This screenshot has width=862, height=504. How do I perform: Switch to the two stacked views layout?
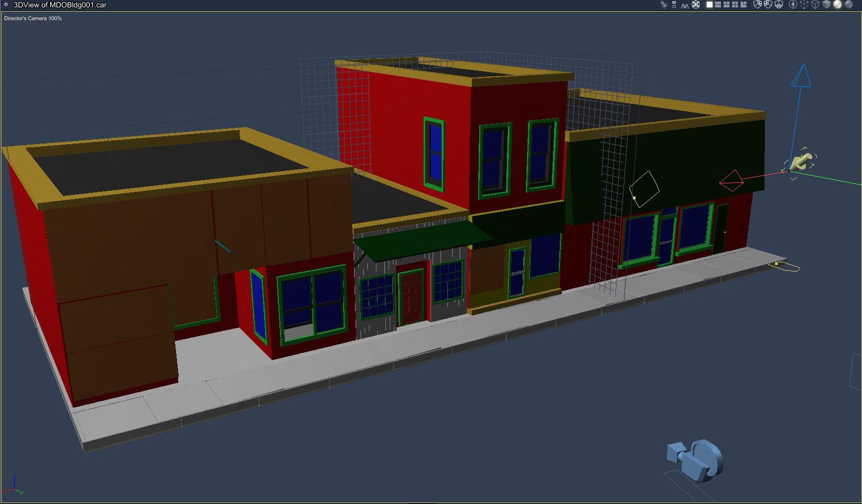(718, 5)
